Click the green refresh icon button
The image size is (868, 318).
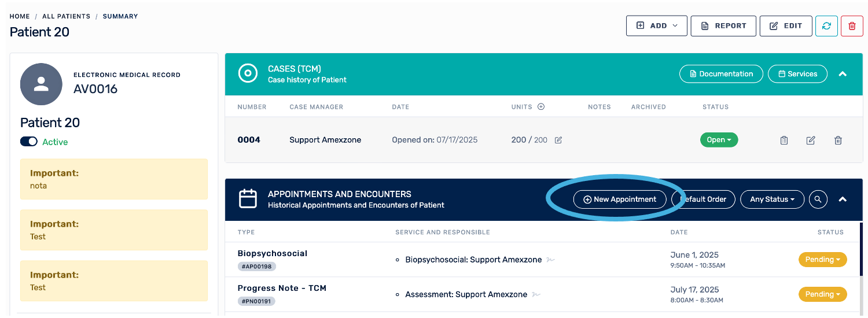pyautogui.click(x=826, y=26)
